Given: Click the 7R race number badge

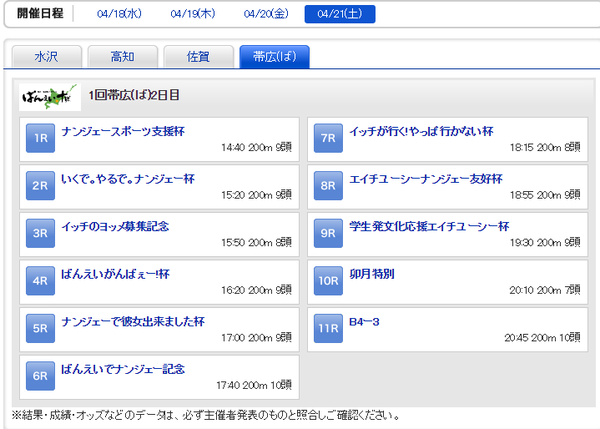Looking at the screenshot, I should click(328, 138).
